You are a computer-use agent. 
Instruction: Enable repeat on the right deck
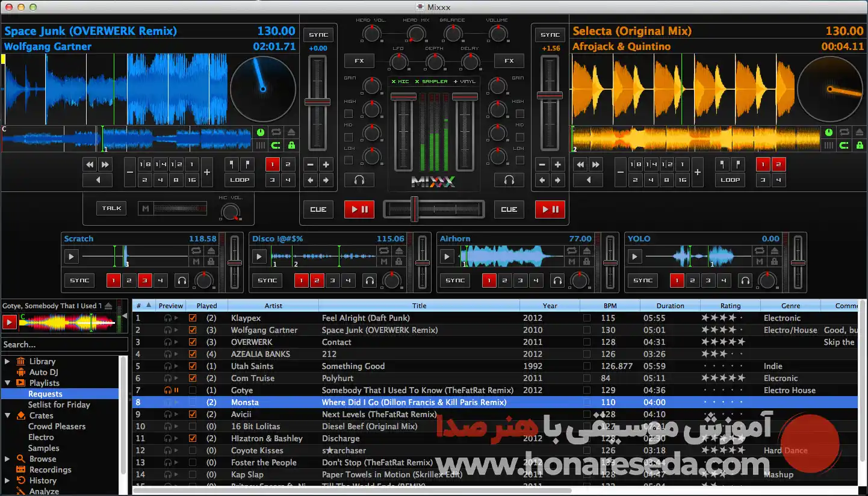pyautogui.click(x=845, y=132)
